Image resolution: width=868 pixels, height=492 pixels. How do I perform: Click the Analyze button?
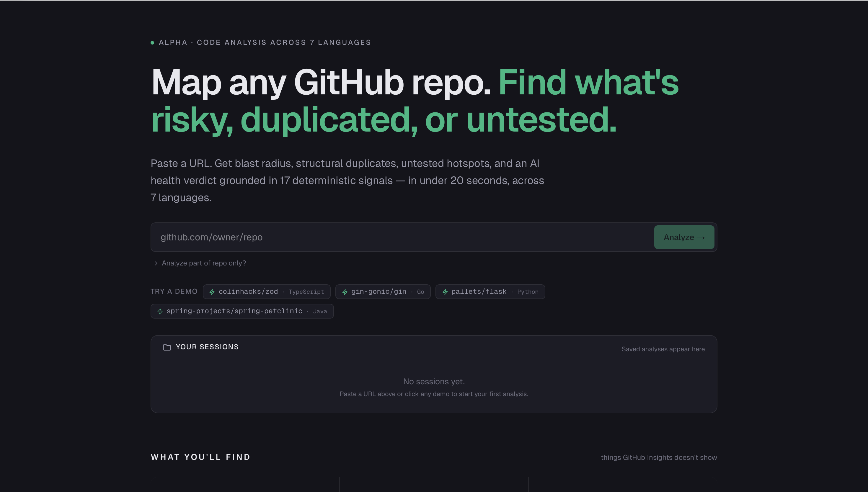(684, 237)
